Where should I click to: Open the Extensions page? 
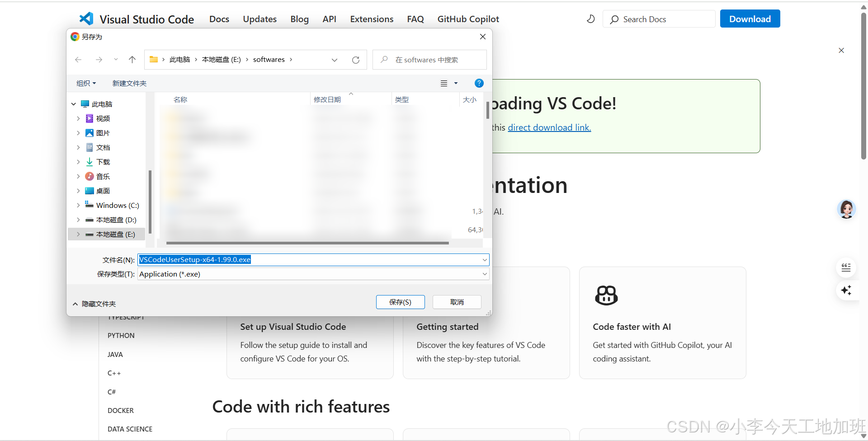372,19
